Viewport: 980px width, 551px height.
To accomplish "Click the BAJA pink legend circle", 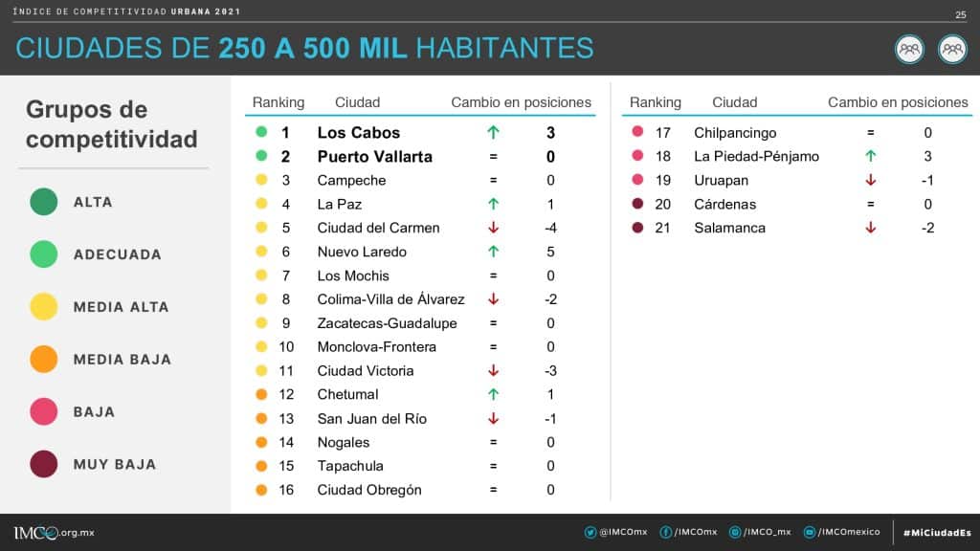I will coord(44,411).
